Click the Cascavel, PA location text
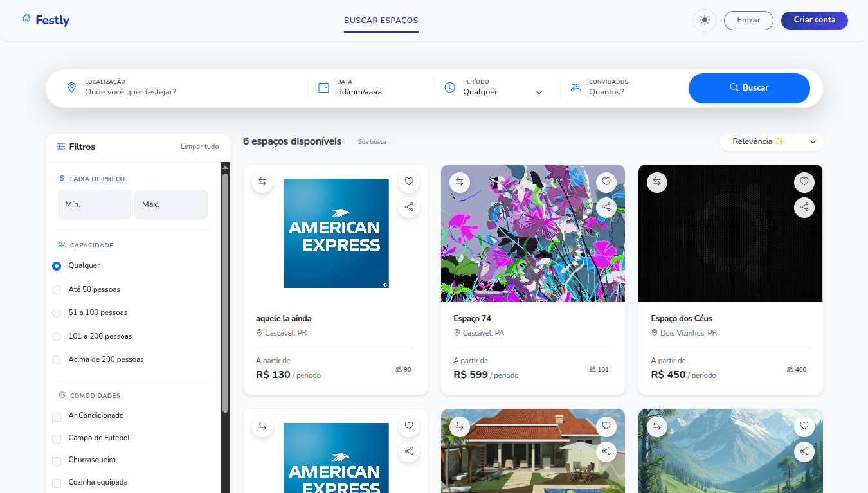868x493 pixels. tap(484, 333)
